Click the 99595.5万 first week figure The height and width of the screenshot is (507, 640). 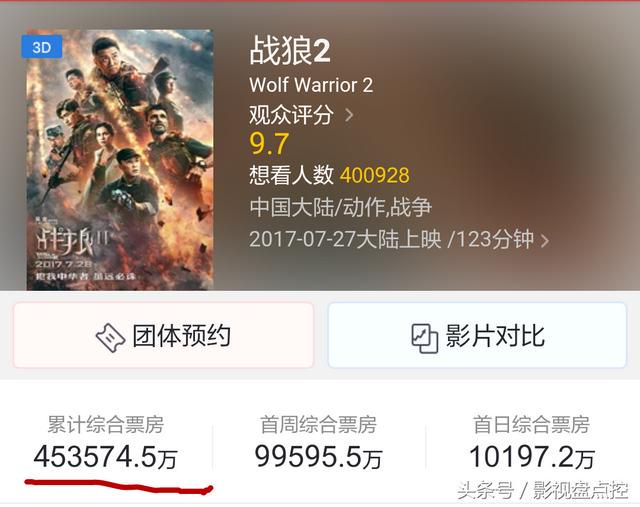pyautogui.click(x=318, y=457)
